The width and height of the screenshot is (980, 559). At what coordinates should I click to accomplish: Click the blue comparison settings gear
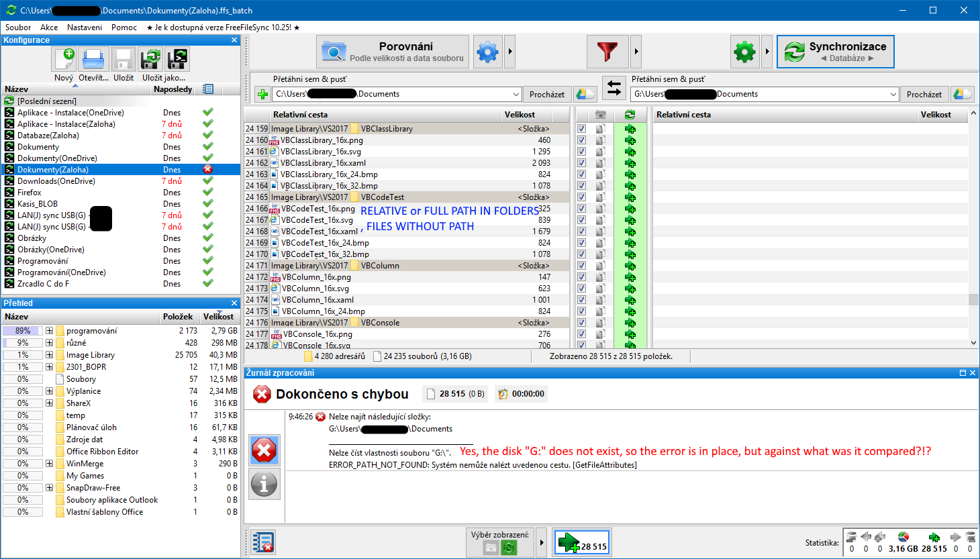(x=488, y=52)
